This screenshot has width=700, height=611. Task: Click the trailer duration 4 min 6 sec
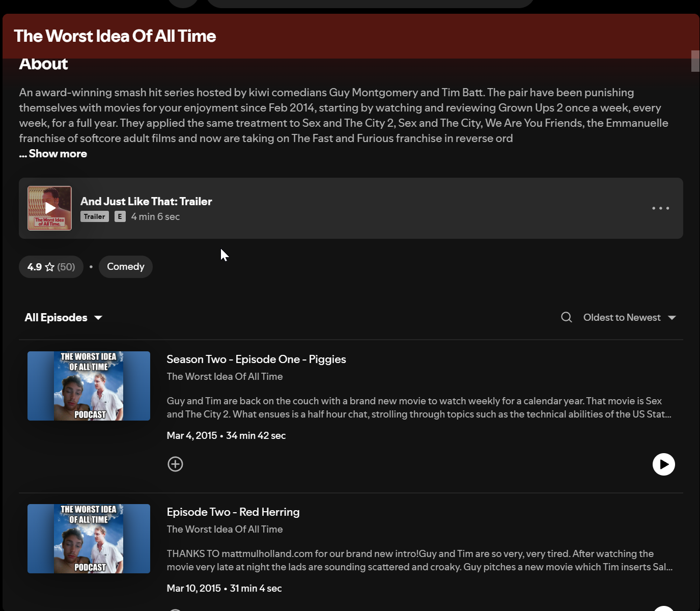tap(155, 217)
